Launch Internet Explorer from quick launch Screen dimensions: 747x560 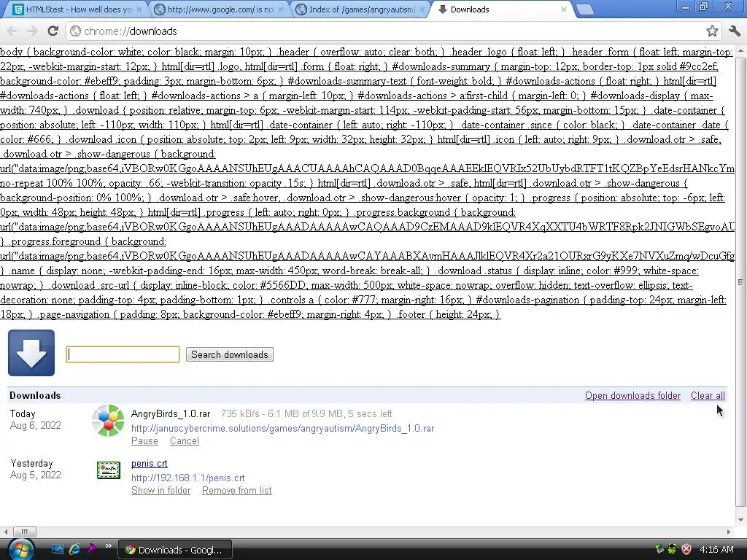pos(74,549)
